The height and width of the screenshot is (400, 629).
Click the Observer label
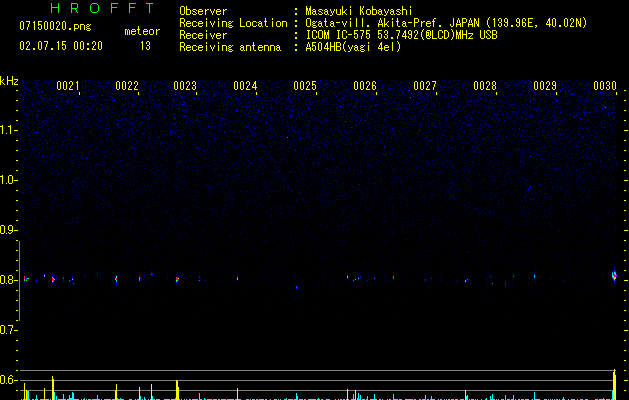[203, 11]
